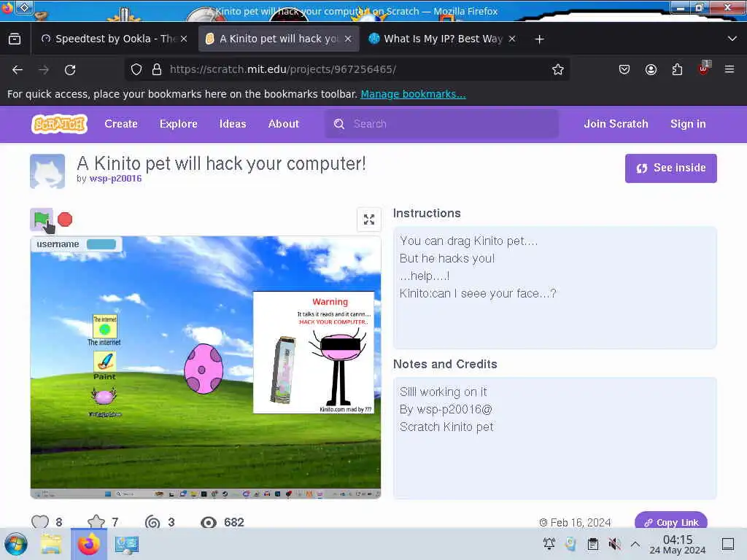Screen dimensions: 747x560
Task: Close the Kinito pet tab
Action: 348,39
